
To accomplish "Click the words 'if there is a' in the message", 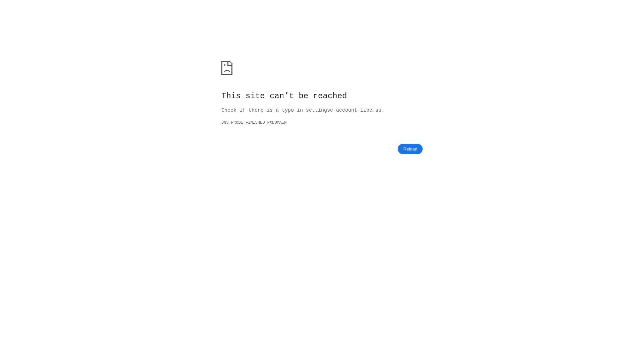I will (259, 110).
